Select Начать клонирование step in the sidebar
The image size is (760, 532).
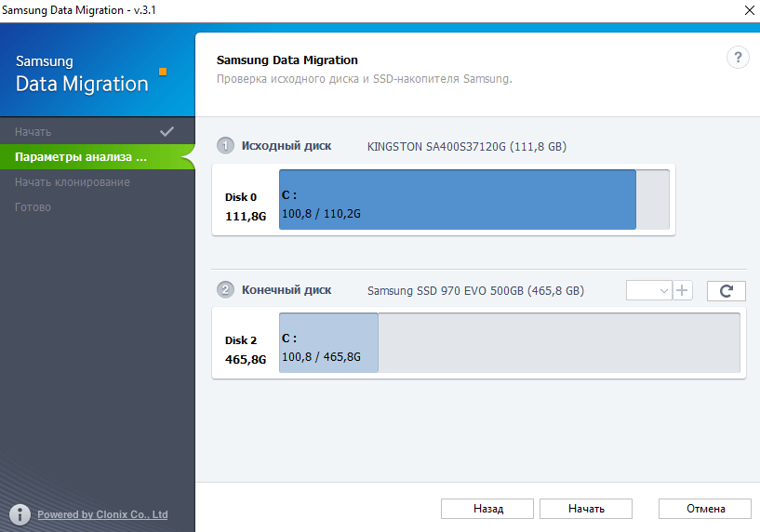pos(73,182)
